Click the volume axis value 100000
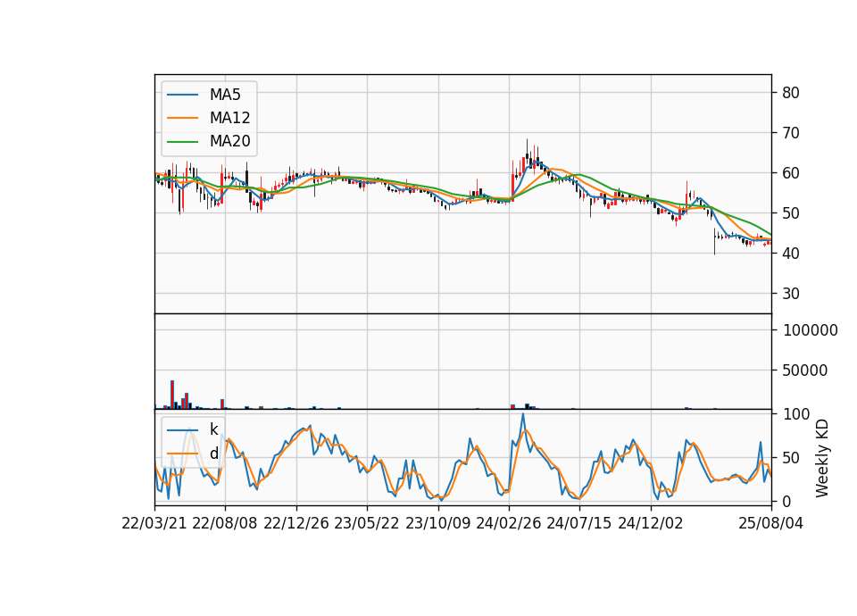The image size is (857, 616). tap(811, 330)
